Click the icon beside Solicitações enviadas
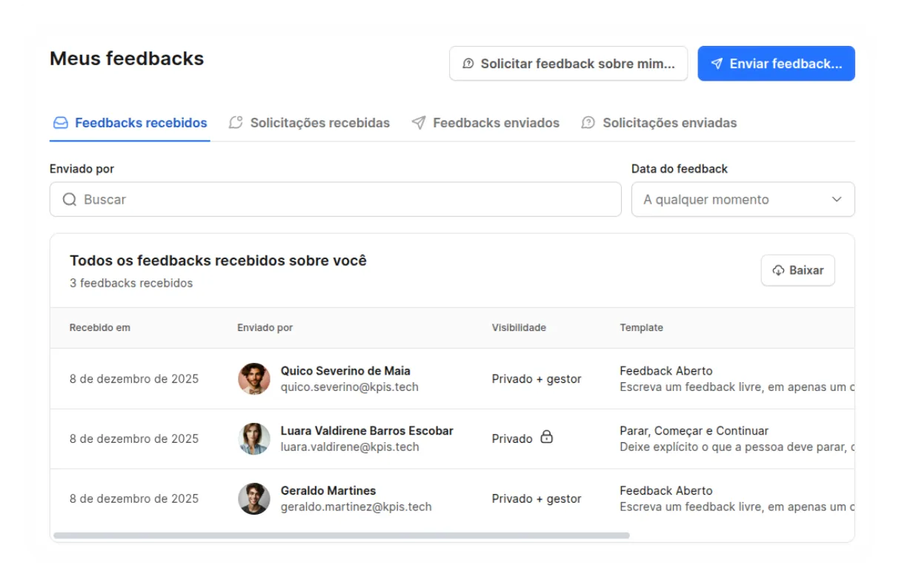 588,123
